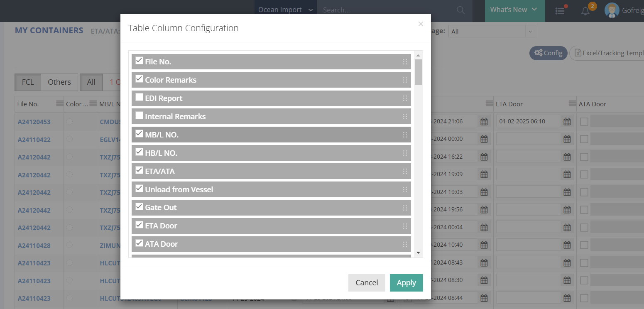644x309 pixels.
Task: Open the All stage dropdown
Action: 492,31
